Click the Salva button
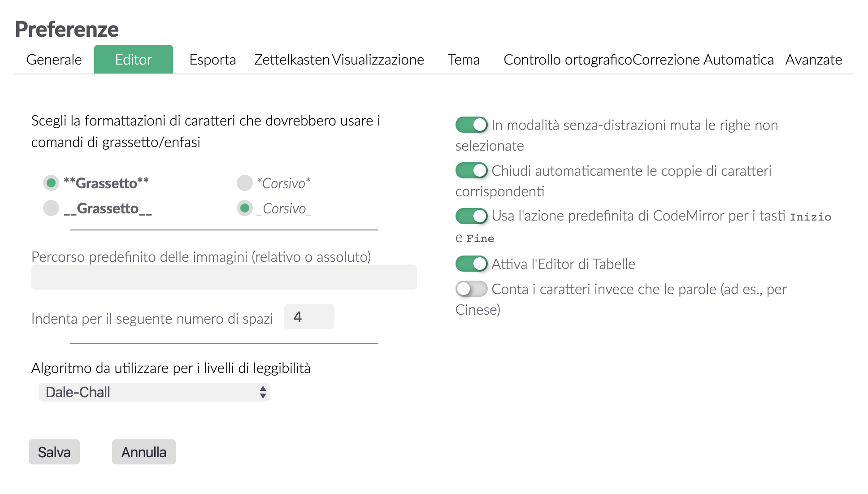Viewport: 868px width, 494px height. tap(54, 452)
